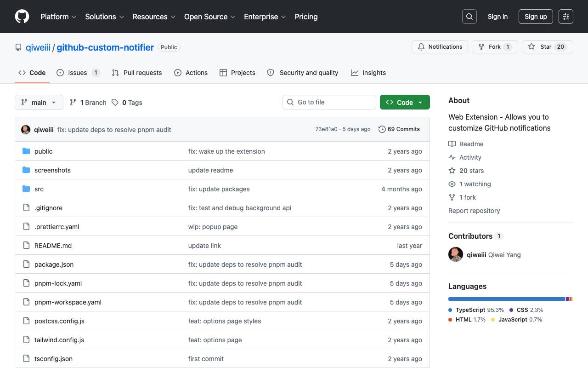Click the eye icon beside 1 watching

click(452, 184)
